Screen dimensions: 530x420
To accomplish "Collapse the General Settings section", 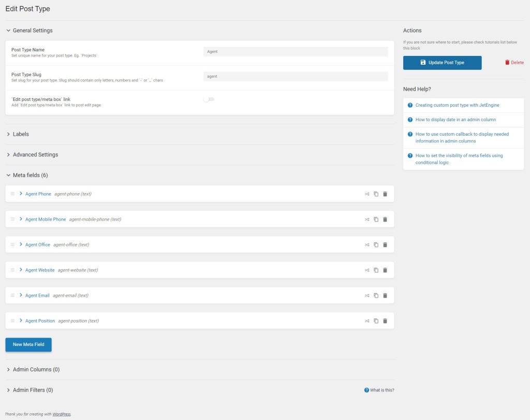I will pos(32,31).
